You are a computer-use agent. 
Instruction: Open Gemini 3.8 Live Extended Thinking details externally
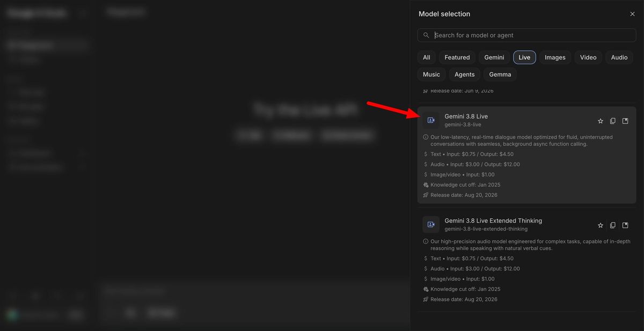pyautogui.click(x=625, y=225)
